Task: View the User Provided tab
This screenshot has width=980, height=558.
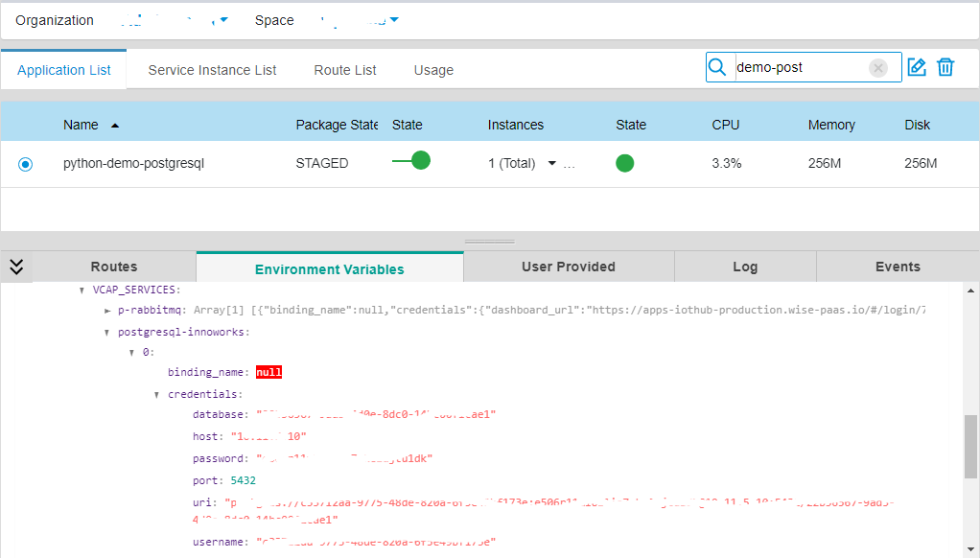Action: click(568, 267)
